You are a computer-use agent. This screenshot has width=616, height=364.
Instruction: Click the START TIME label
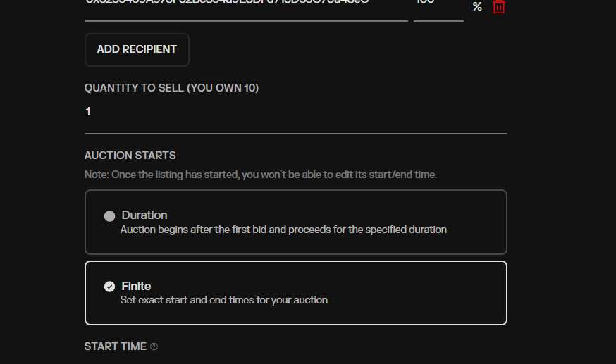(x=116, y=346)
